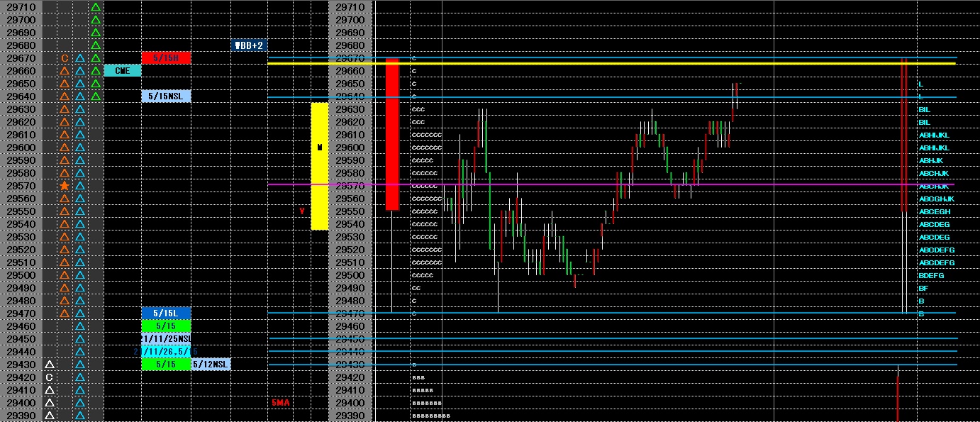Select the cyan CME cell

click(123, 71)
